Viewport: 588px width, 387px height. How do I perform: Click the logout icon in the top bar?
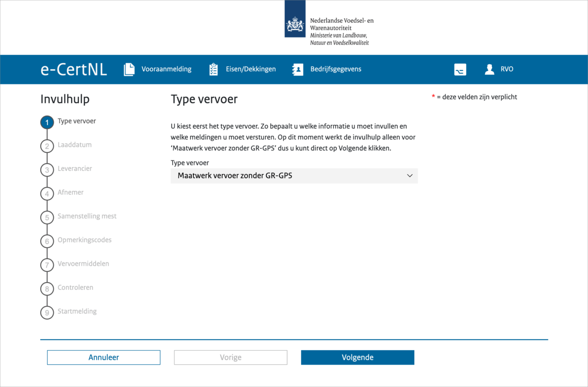[460, 69]
